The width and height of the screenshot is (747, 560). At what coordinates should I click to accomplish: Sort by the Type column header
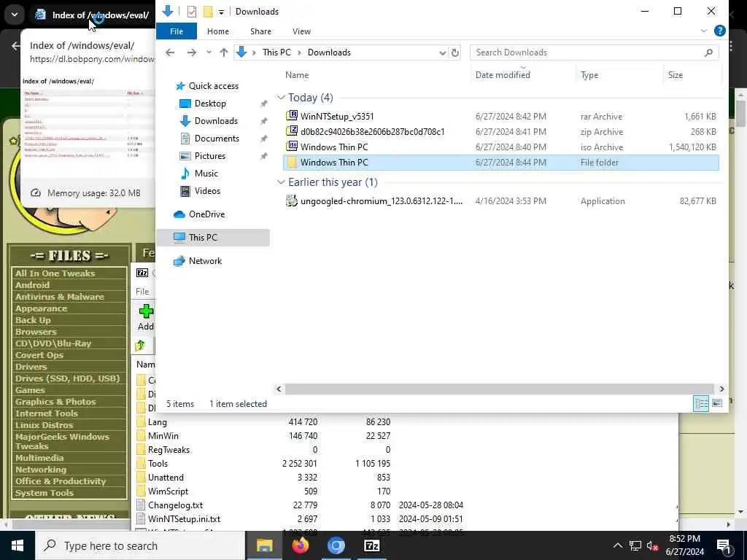tap(589, 75)
